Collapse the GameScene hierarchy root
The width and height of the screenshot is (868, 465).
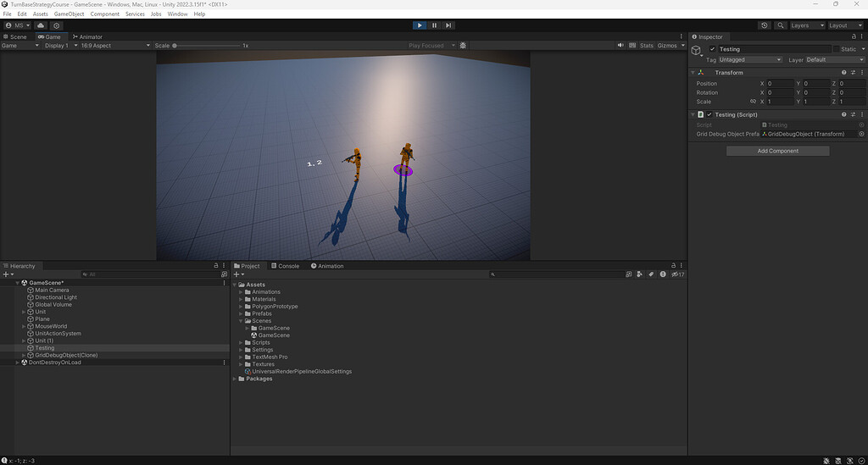pyautogui.click(x=17, y=283)
